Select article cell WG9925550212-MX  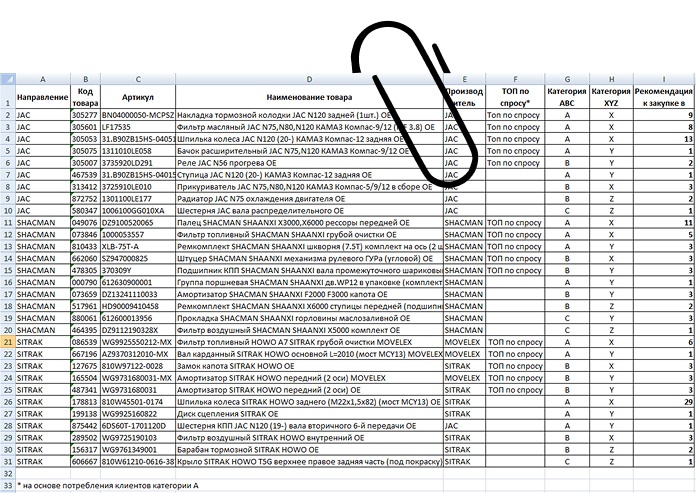(138, 343)
